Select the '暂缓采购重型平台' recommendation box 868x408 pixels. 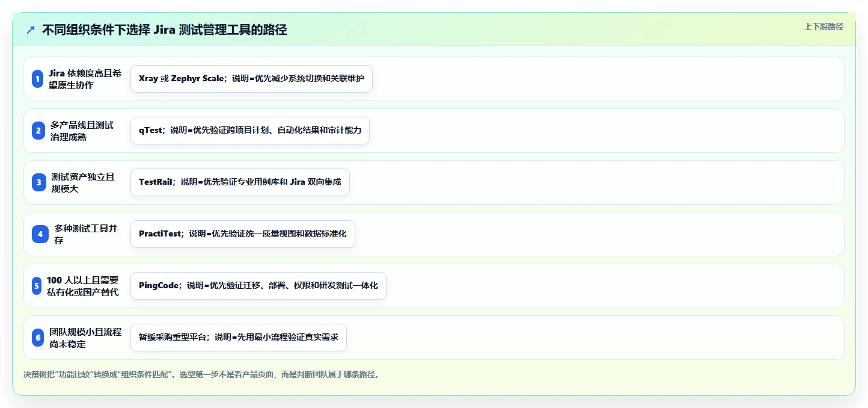239,338
